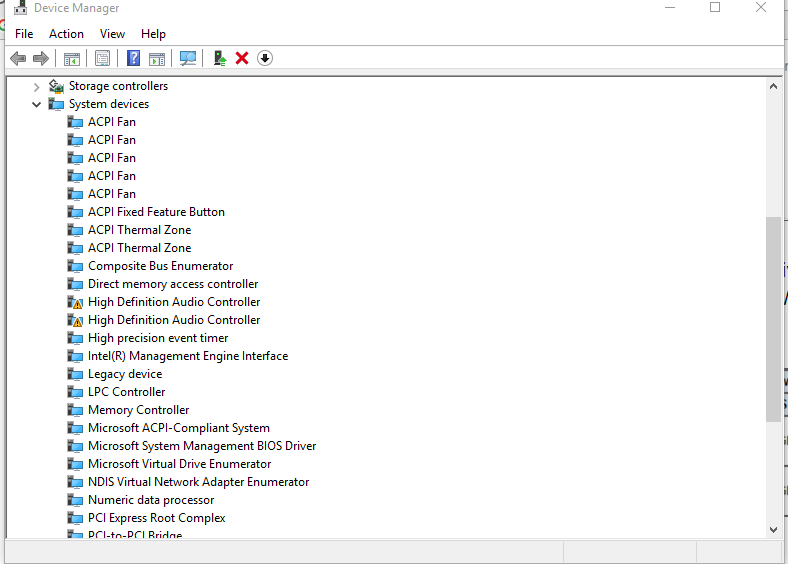Select Intel(R) Management Engine Interface device
Screen dimensions: 788x564
(188, 356)
